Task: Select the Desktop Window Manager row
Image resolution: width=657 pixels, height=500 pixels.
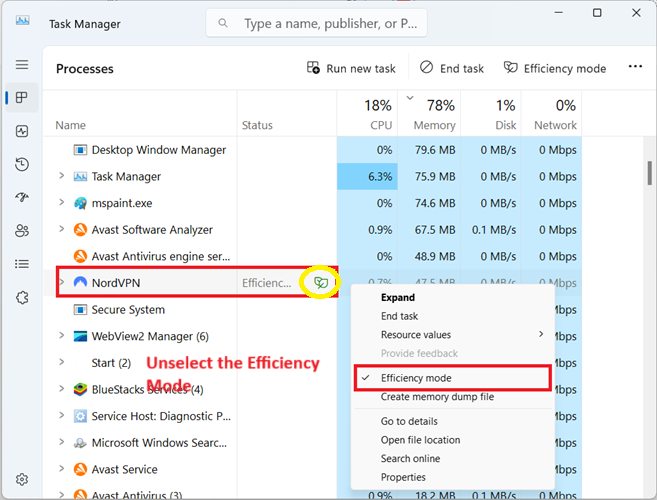Action: click(312, 150)
